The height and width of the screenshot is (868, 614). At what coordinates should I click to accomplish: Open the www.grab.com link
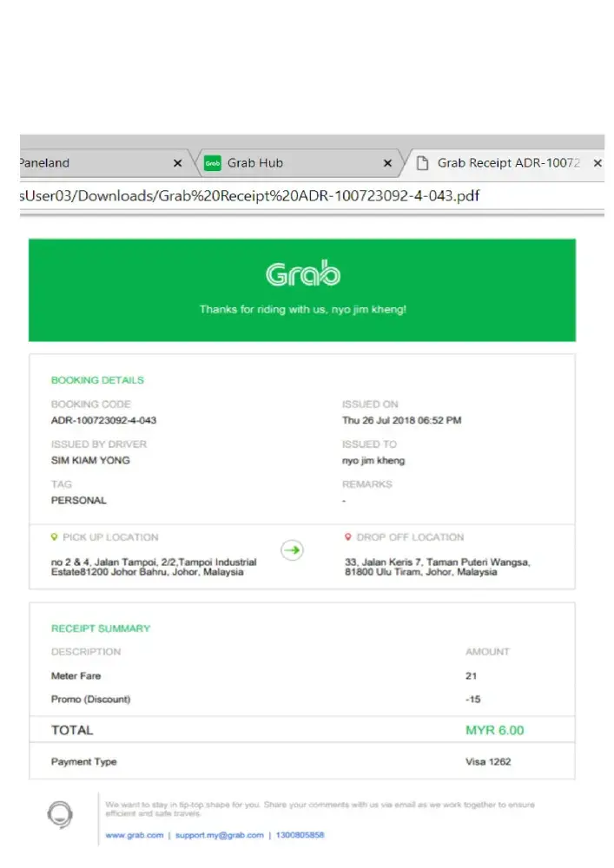[134, 835]
